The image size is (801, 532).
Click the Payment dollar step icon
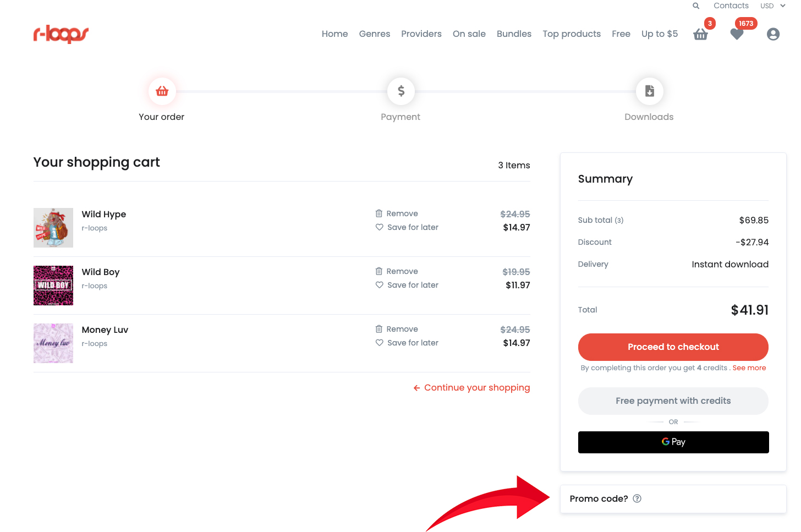401,91
